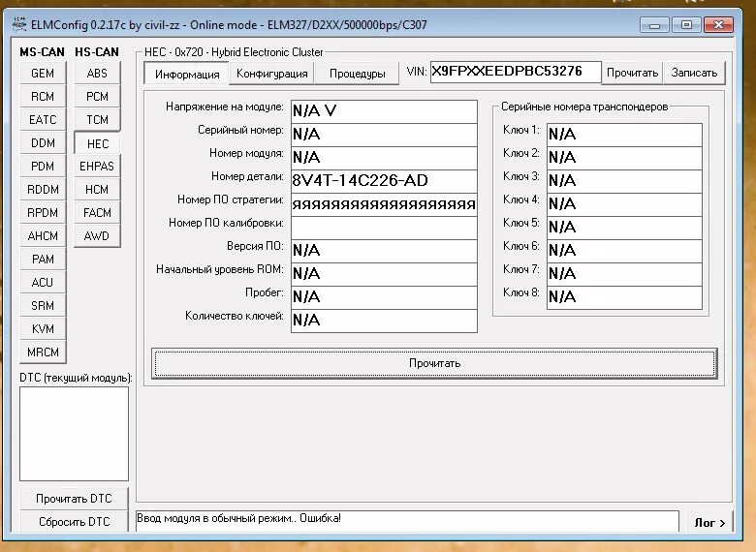
Task: Click the HEC module button
Action: 97,143
